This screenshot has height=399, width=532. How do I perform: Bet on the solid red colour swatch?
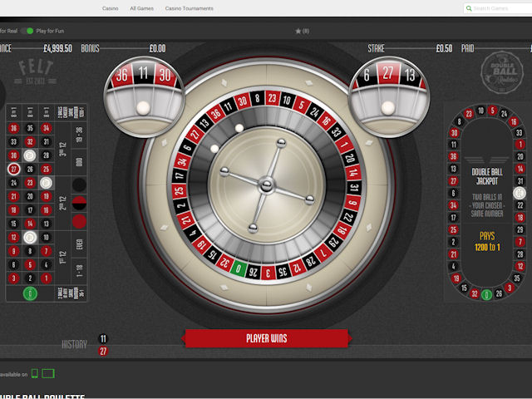pos(80,222)
